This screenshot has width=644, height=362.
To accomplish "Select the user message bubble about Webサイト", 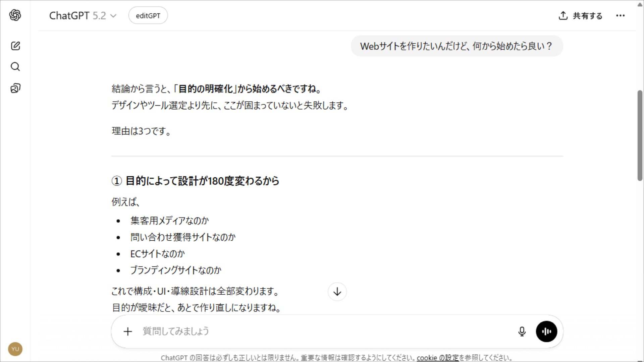I will tap(456, 46).
